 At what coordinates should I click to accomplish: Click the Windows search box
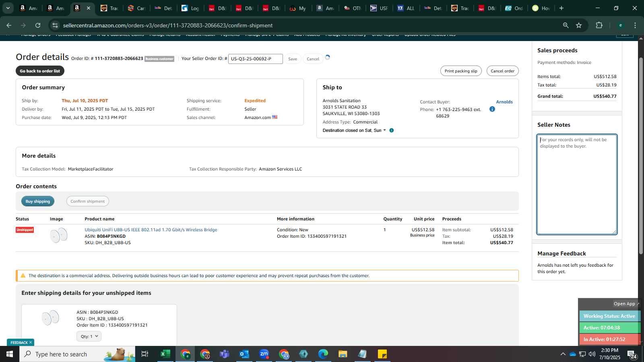coord(77,354)
